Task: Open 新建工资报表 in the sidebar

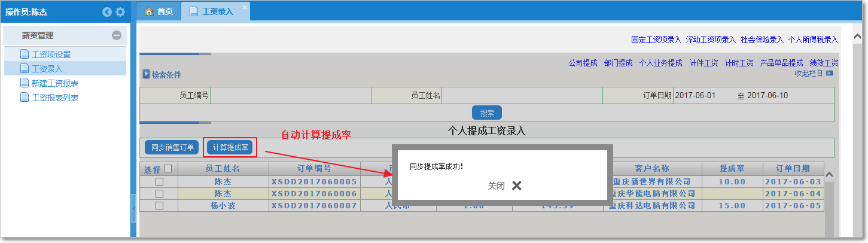Action: (55, 83)
